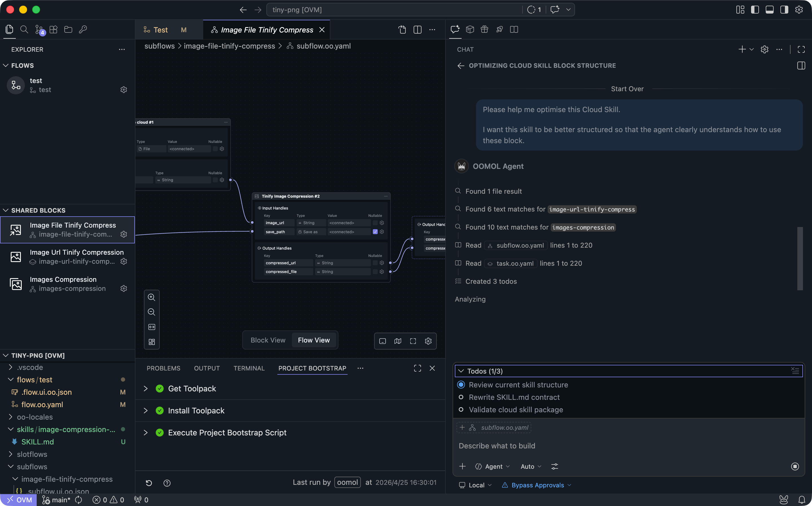The image size is (812, 506).
Task: Select Flow View mode
Action: point(314,340)
